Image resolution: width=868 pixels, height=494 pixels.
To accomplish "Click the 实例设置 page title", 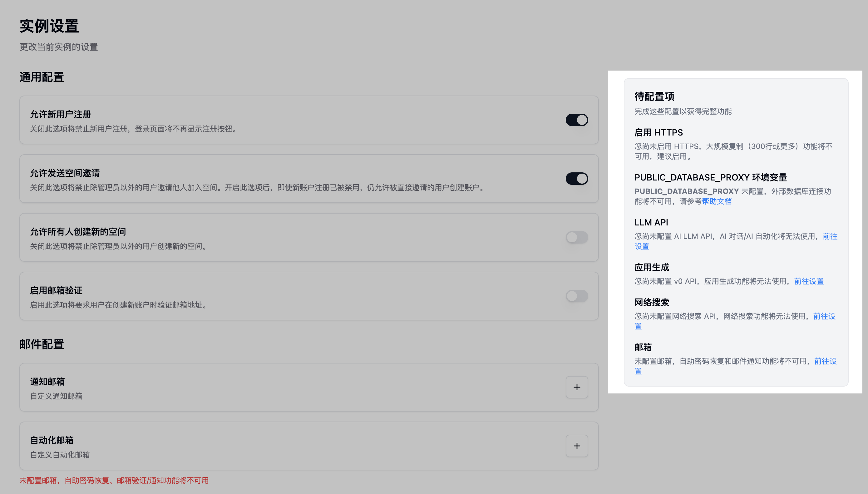I will click(x=49, y=26).
